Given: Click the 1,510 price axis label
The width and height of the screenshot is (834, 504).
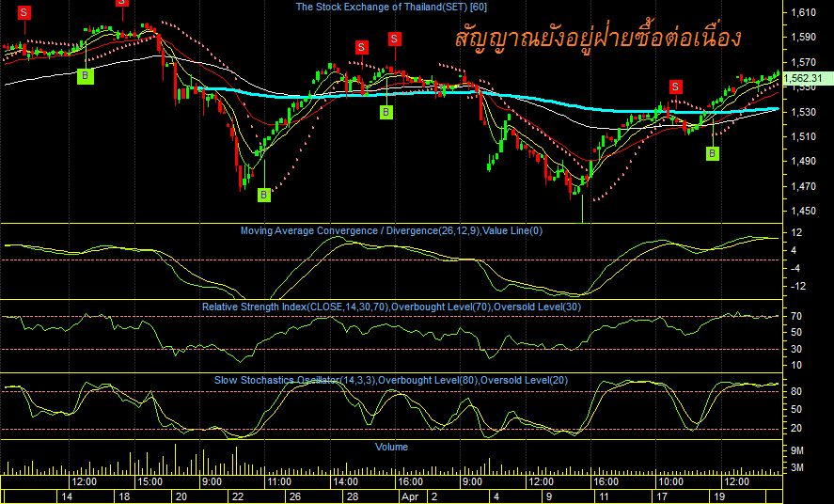Looking at the screenshot, I should (x=803, y=136).
